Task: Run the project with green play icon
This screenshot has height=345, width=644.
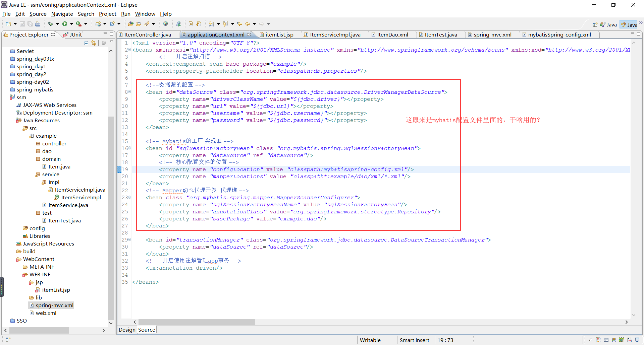Action: click(65, 24)
